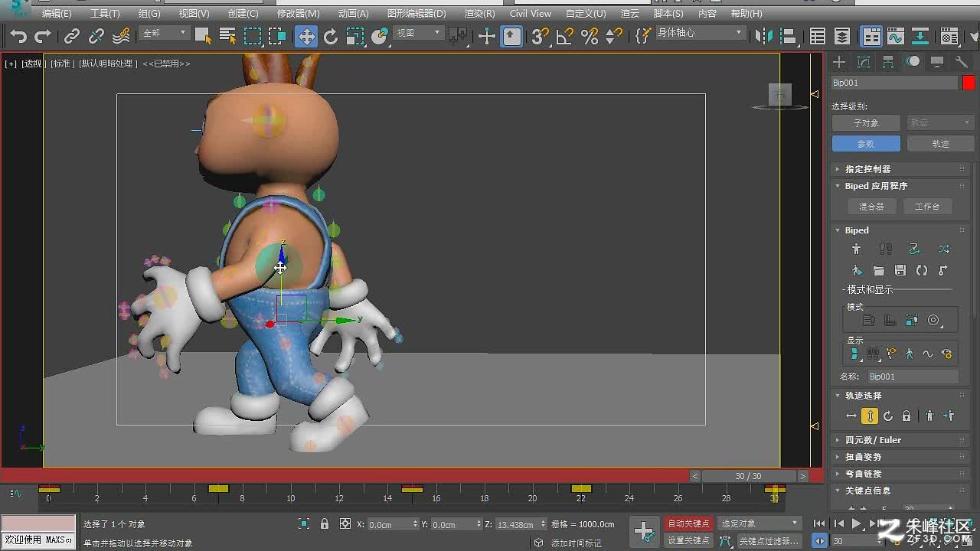Toggle Biped Figure Mode icon
The image size is (980, 551).
857,249
